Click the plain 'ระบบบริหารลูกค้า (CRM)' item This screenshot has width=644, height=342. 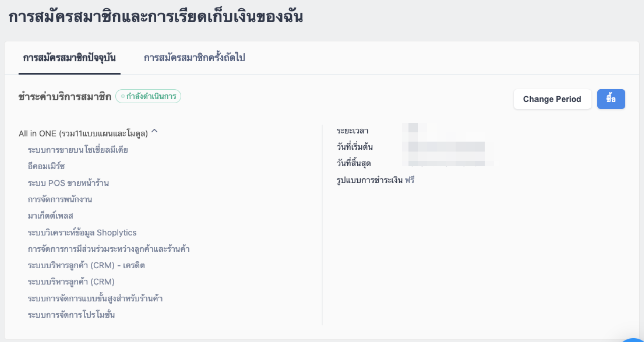pyautogui.click(x=71, y=282)
